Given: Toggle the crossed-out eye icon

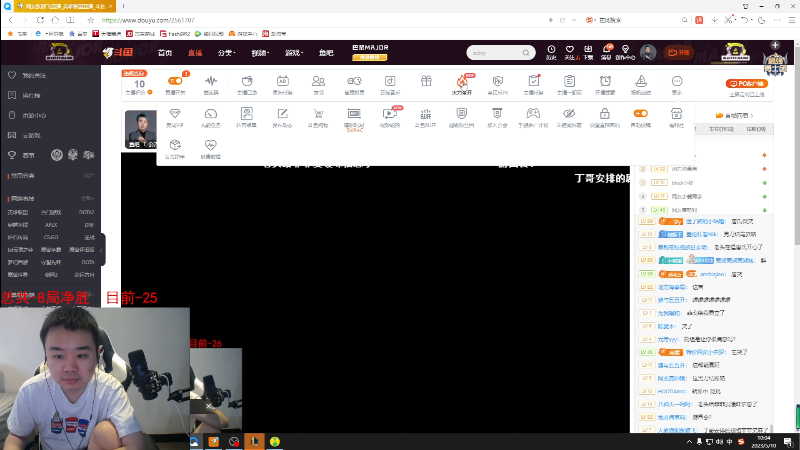Looking at the screenshot, I should (569, 113).
